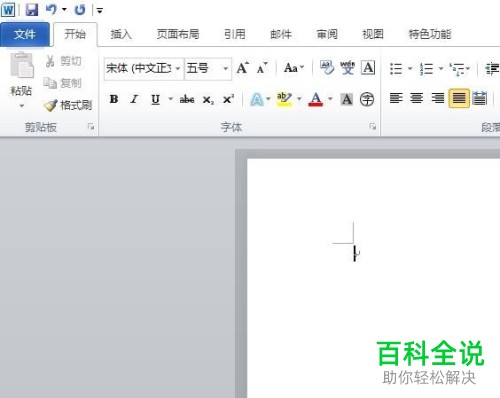Open the Numbering library dropdown arrow
Screen dimensions: 500x398
(x=441, y=69)
